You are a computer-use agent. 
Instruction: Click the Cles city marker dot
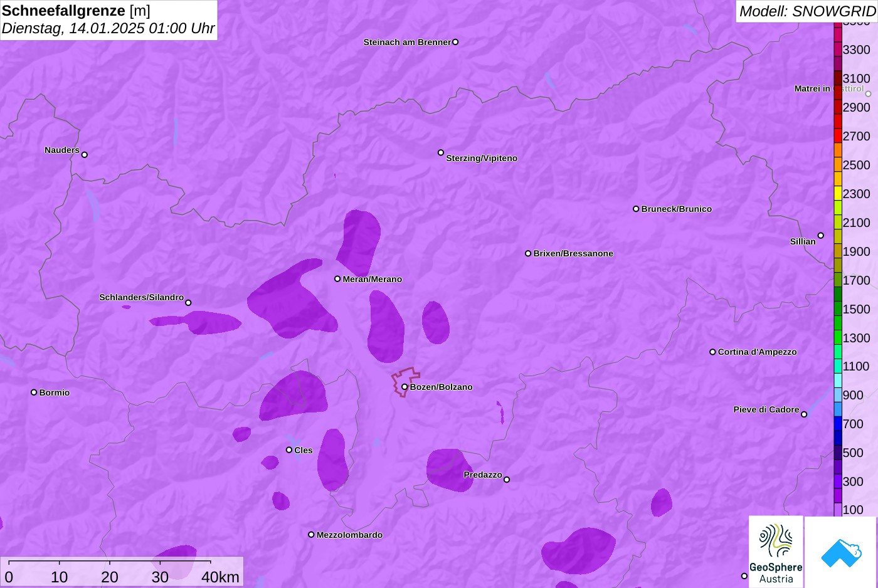point(289,449)
